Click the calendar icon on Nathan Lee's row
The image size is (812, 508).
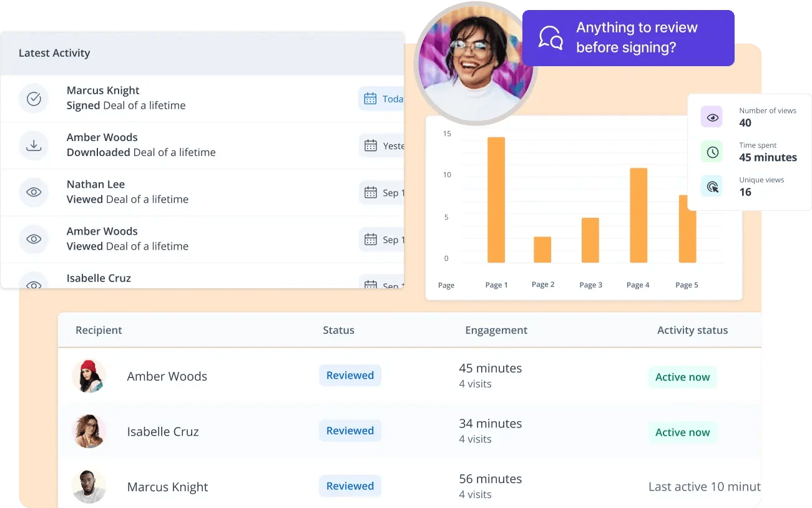pyautogui.click(x=369, y=192)
